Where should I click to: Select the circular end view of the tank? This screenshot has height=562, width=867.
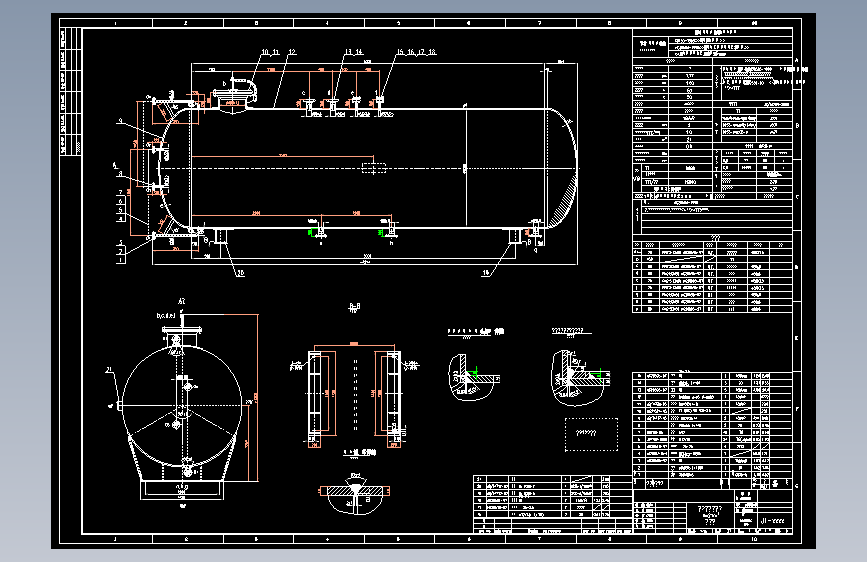pos(182,407)
